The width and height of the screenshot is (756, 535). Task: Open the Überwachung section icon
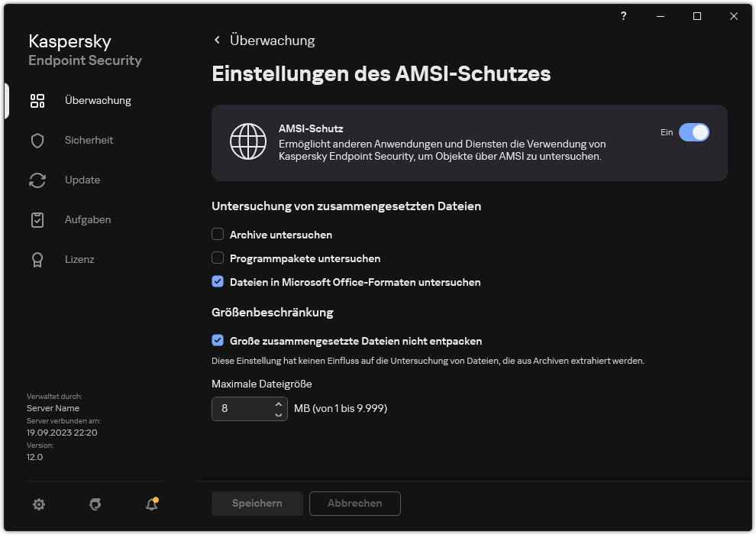point(37,100)
